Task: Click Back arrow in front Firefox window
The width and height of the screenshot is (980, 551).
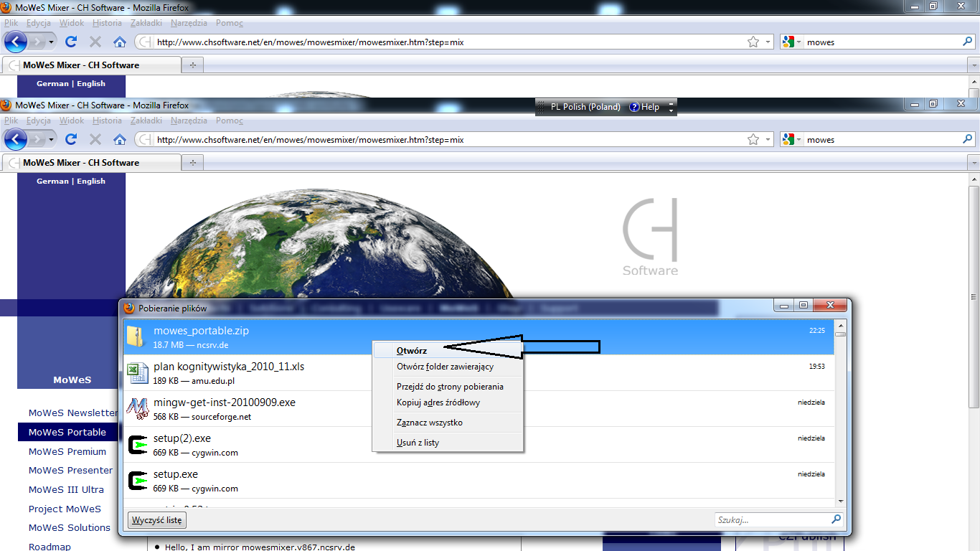Action: tap(15, 139)
